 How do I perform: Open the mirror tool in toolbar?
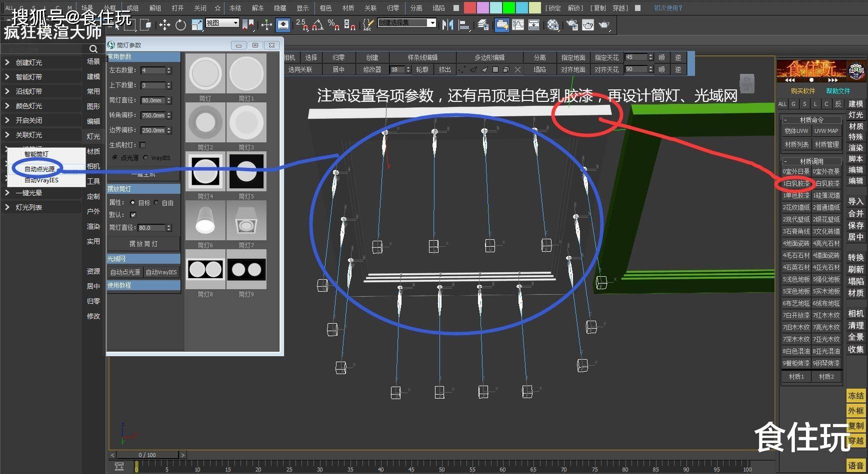[x=447, y=25]
